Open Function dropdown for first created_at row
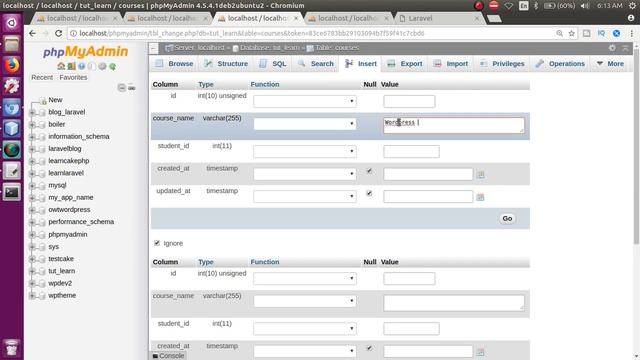The width and height of the screenshot is (640, 360). point(304,174)
